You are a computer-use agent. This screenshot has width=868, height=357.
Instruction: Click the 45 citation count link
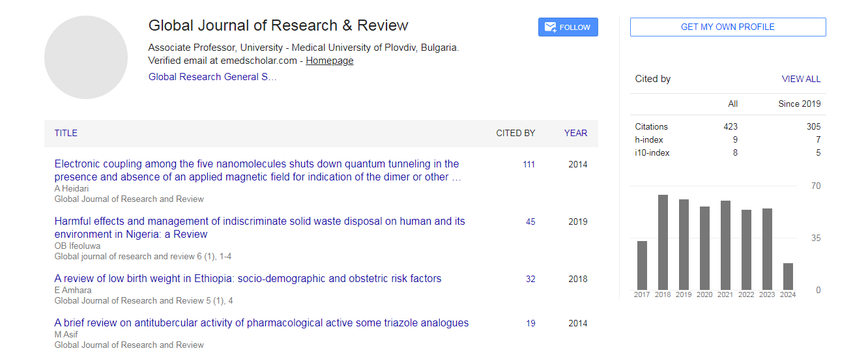pyautogui.click(x=530, y=222)
